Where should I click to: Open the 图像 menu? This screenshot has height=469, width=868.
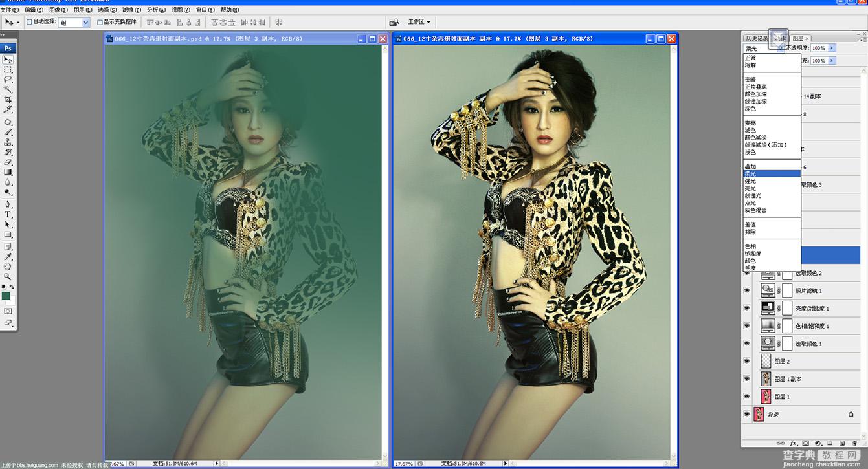(x=59, y=10)
